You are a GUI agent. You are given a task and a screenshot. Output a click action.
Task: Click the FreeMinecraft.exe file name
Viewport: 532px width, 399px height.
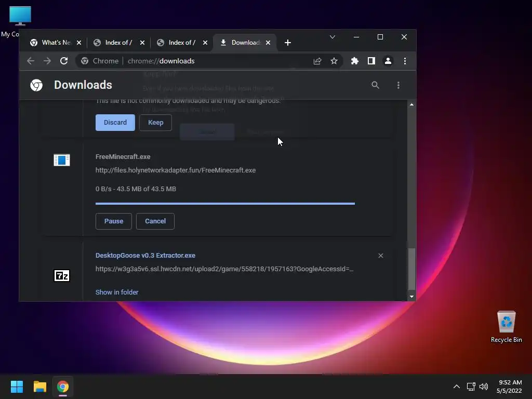point(123,157)
